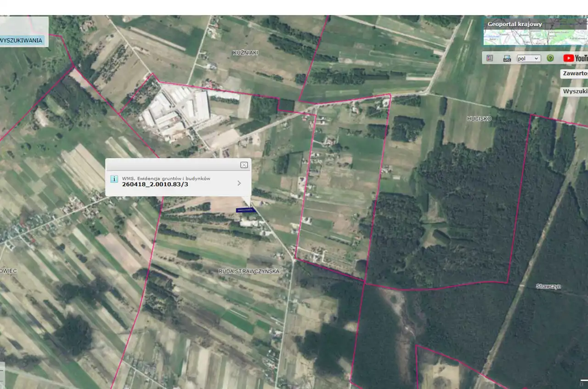588x389 pixels.
Task: Click the blue info icon in popup
Action: [x=114, y=179]
